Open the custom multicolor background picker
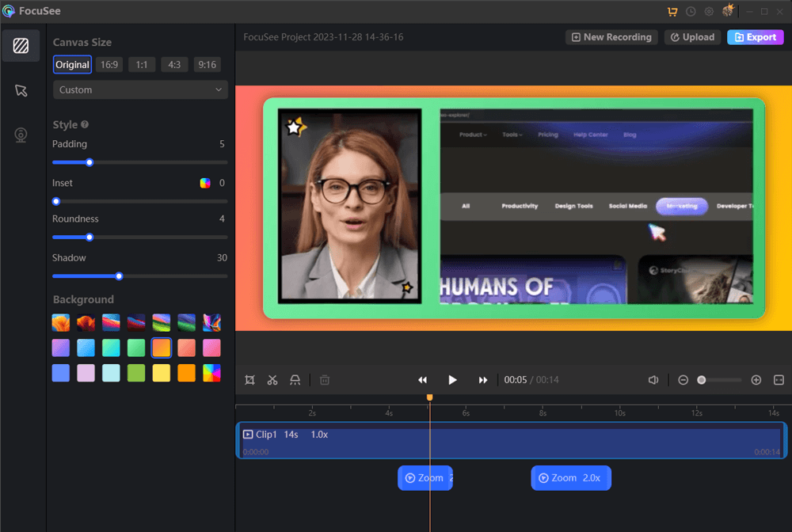 point(211,373)
